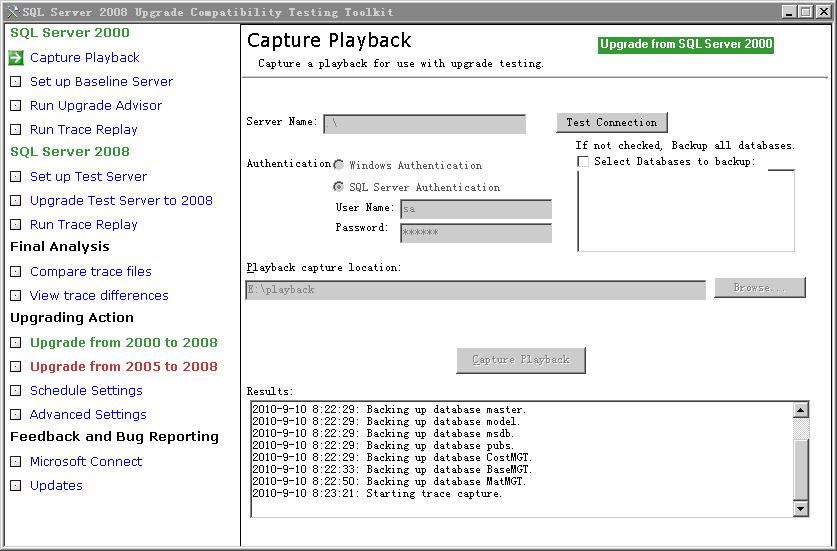Select Windows Authentication radio button
837x551 pixels.
pos(338,165)
